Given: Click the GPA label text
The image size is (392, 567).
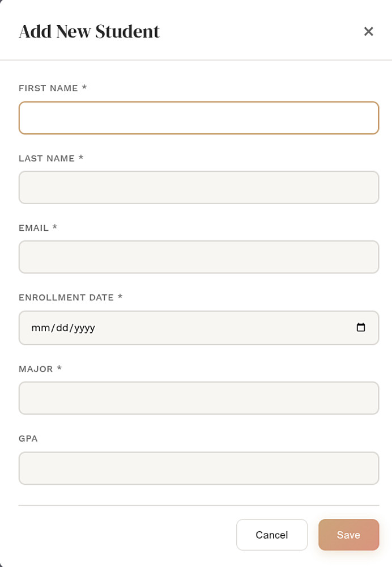Looking at the screenshot, I should coord(28,439).
